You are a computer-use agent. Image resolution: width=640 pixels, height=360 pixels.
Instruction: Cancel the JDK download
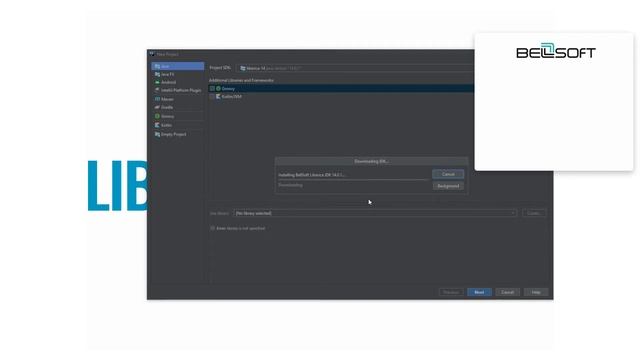[x=448, y=174]
